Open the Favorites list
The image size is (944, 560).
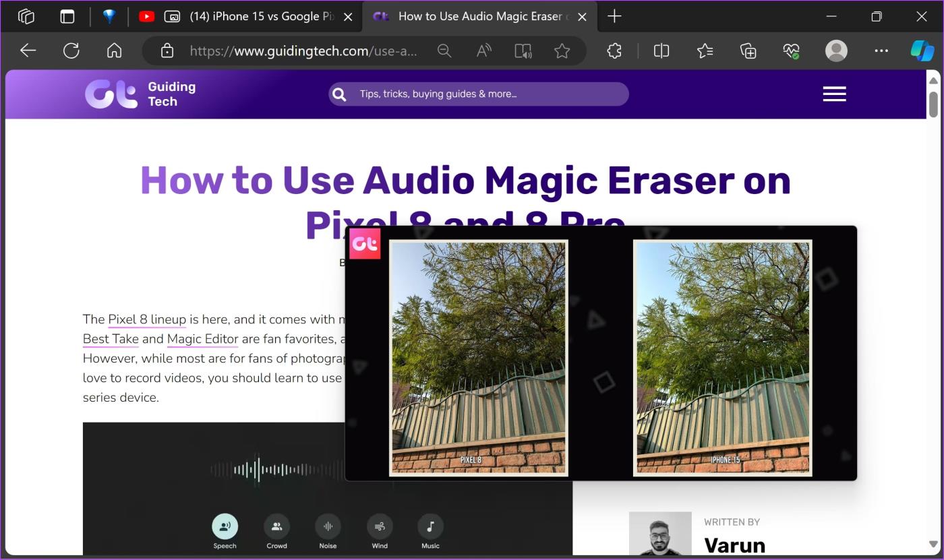705,51
